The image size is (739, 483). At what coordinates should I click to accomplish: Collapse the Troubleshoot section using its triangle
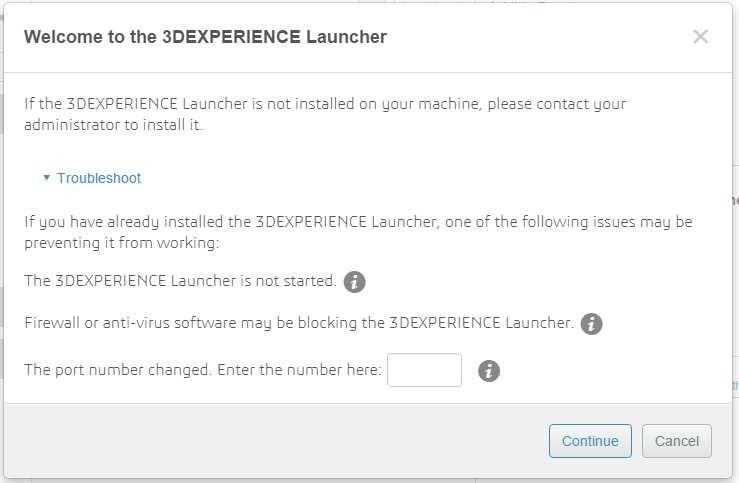[x=46, y=178]
